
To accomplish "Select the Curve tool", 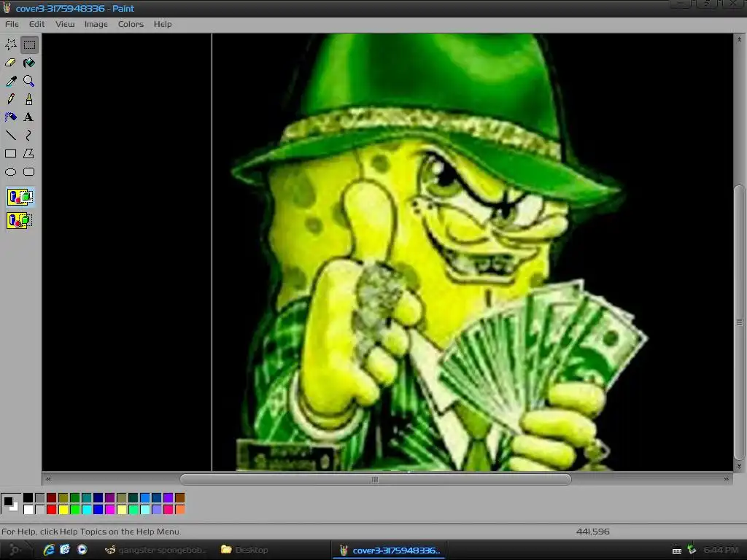I will (x=29, y=135).
